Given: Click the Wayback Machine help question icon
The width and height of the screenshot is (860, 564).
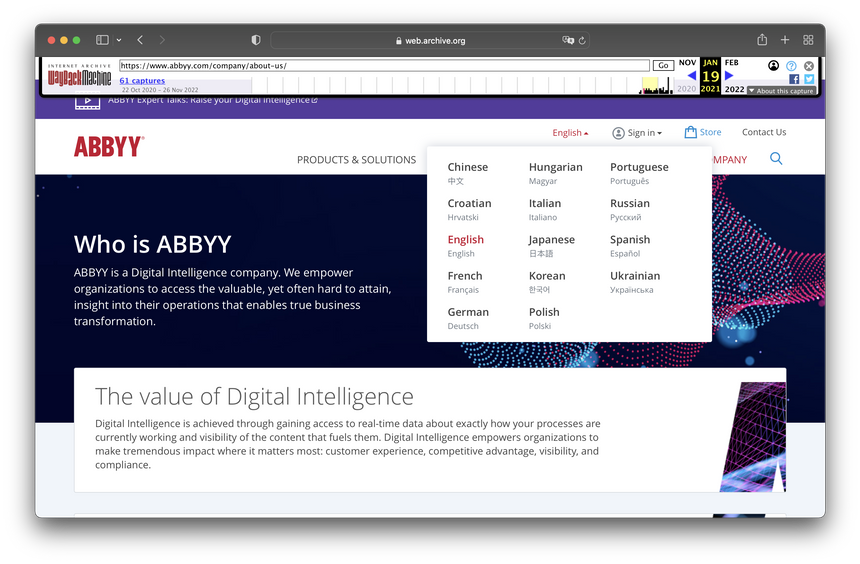Looking at the screenshot, I should [791, 66].
